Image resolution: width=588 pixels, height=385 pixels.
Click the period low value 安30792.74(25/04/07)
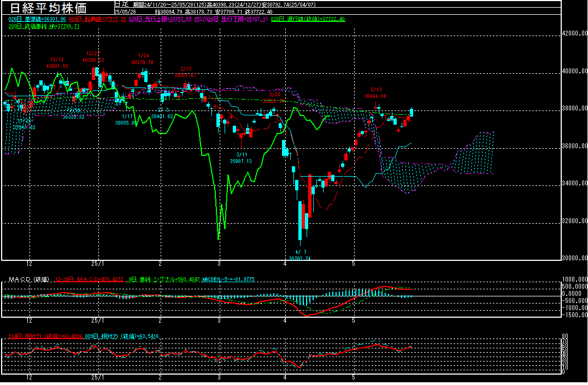[289, 5]
